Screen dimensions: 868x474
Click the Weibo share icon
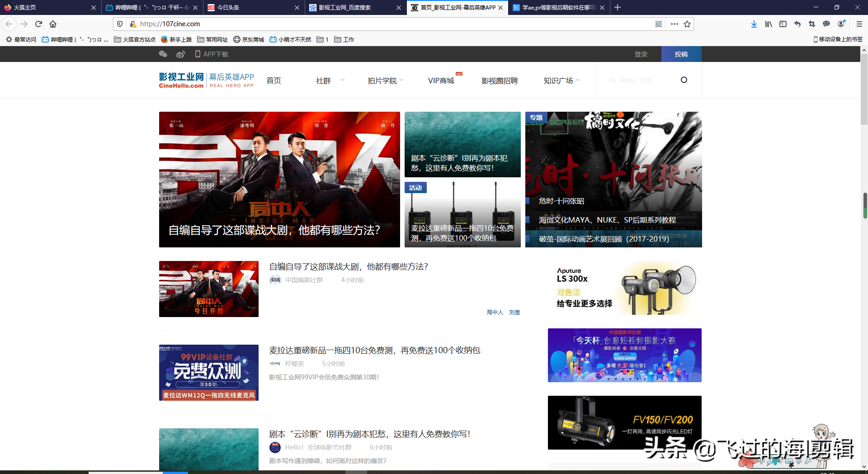click(x=180, y=54)
